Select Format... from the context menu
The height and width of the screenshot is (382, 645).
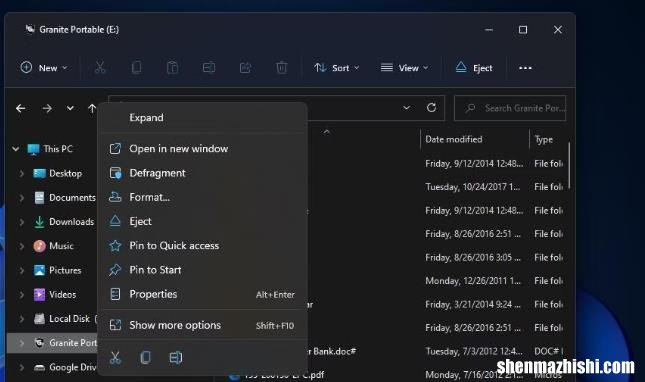[203, 197]
